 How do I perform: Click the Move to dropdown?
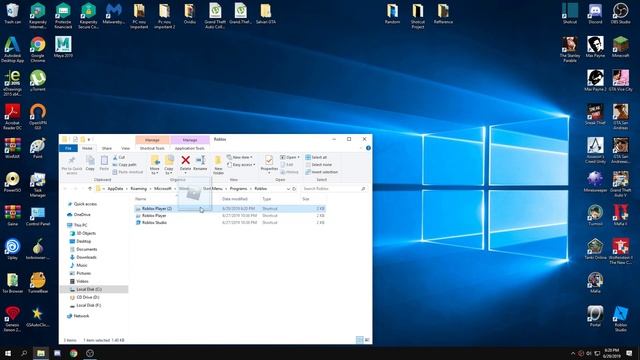point(155,165)
